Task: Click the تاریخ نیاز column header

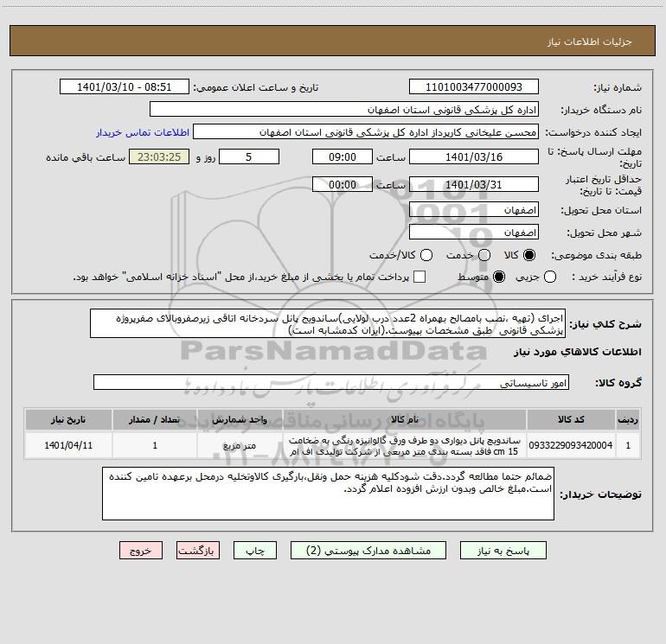Action: coord(68,419)
